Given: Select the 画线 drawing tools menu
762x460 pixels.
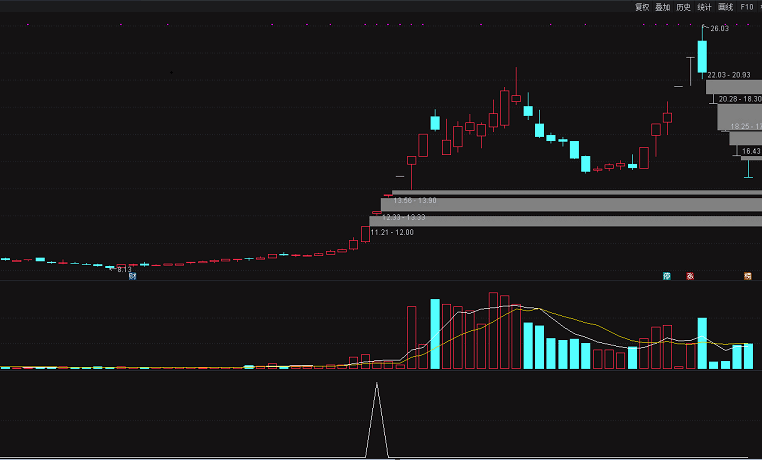Looking at the screenshot, I should tap(725, 7).
